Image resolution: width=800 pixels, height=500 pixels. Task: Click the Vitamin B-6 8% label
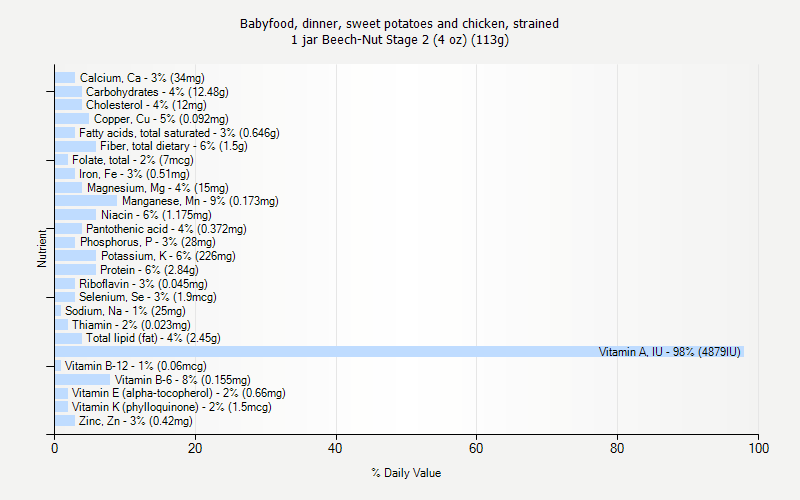183,380
